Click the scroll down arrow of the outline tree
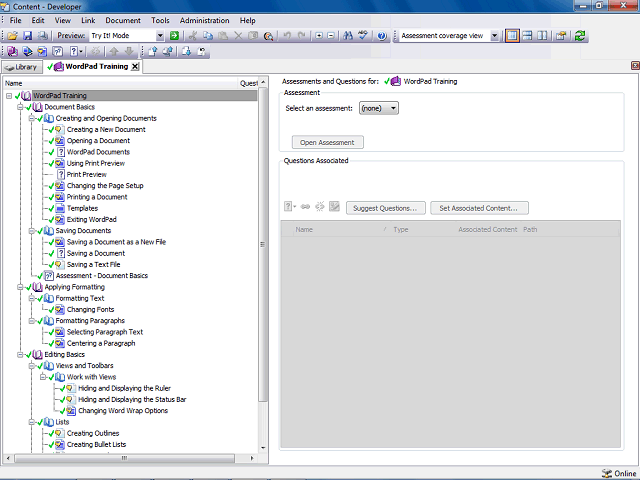Image resolution: width=640 pixels, height=480 pixels. tap(263, 448)
